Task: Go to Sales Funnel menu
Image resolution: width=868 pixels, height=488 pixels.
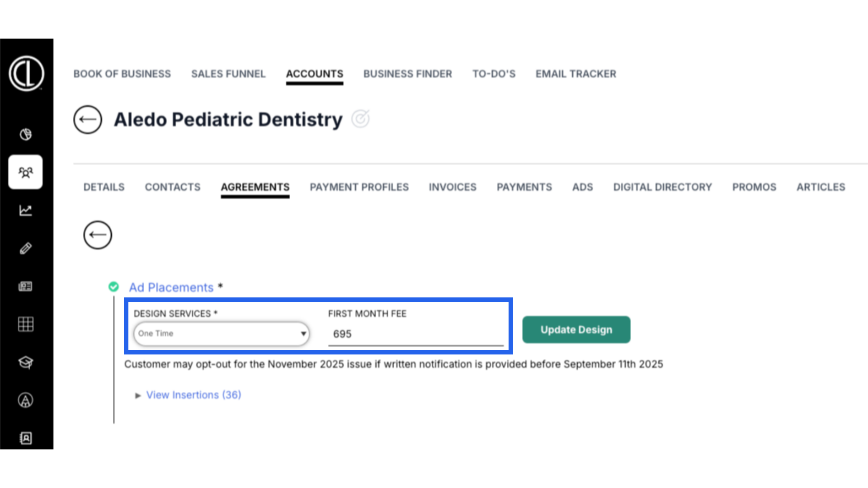Action: pos(228,74)
